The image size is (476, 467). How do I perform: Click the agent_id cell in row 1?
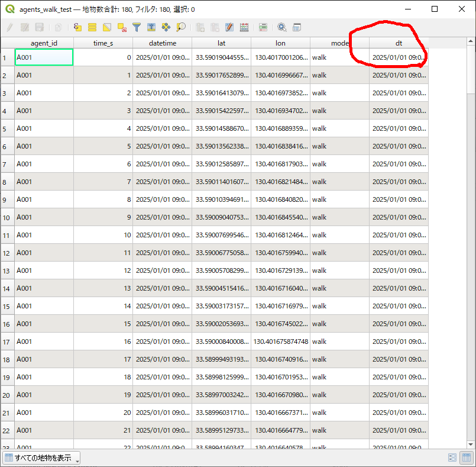coord(44,57)
